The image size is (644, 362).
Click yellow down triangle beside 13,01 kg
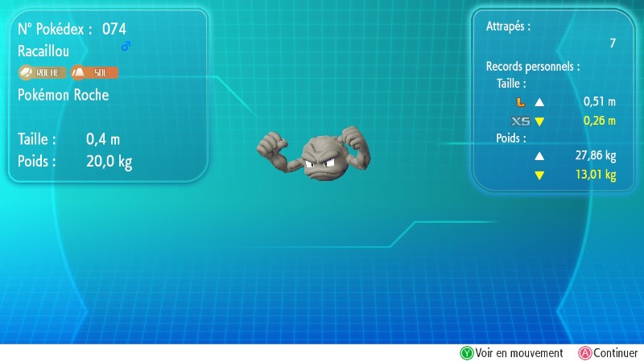(539, 175)
